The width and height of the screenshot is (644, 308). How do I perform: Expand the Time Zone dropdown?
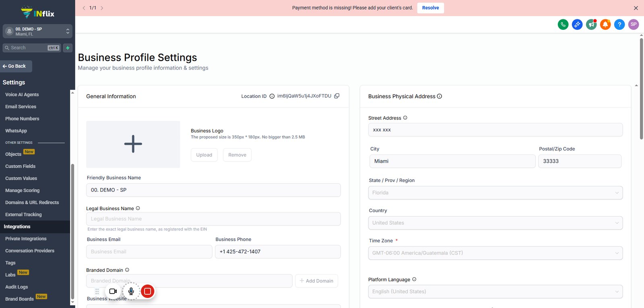click(495, 253)
